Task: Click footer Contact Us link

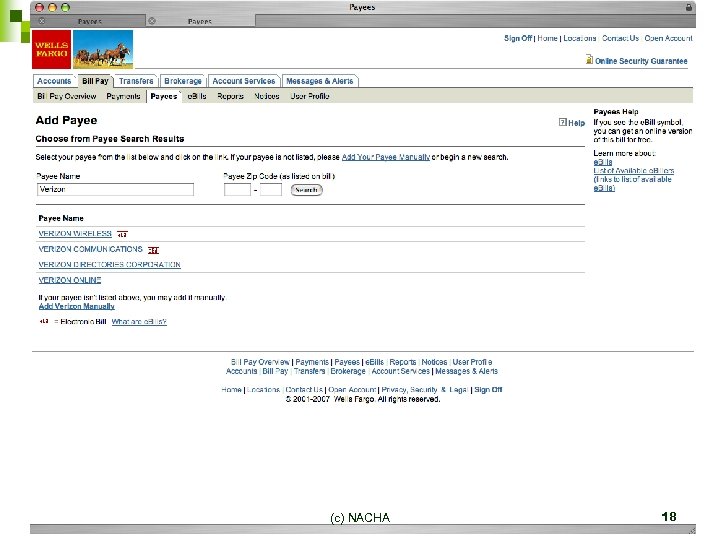Action: (304, 389)
